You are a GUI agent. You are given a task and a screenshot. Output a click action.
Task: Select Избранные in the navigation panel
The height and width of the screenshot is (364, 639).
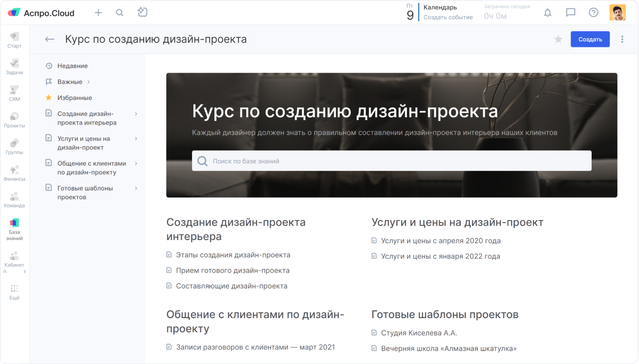tap(74, 98)
